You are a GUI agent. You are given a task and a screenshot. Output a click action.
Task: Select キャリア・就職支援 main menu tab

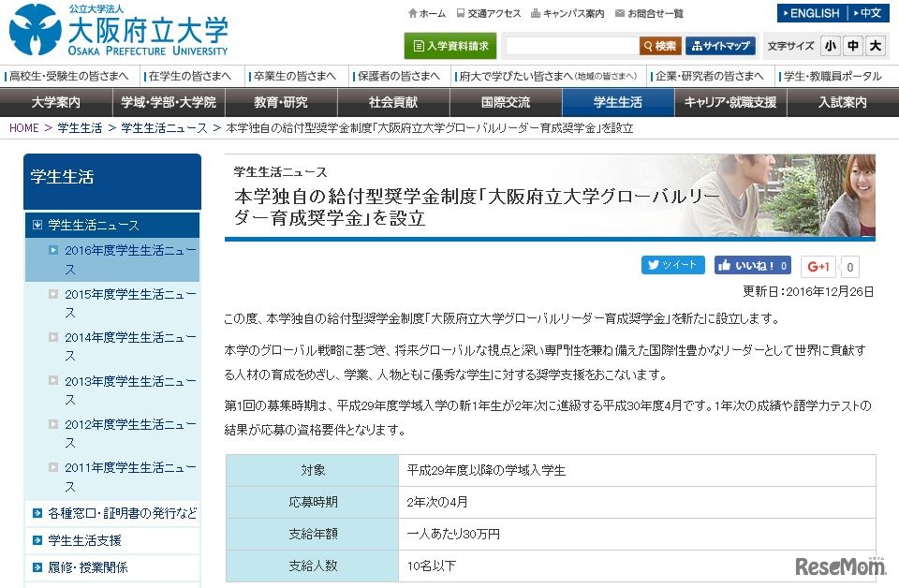[730, 102]
